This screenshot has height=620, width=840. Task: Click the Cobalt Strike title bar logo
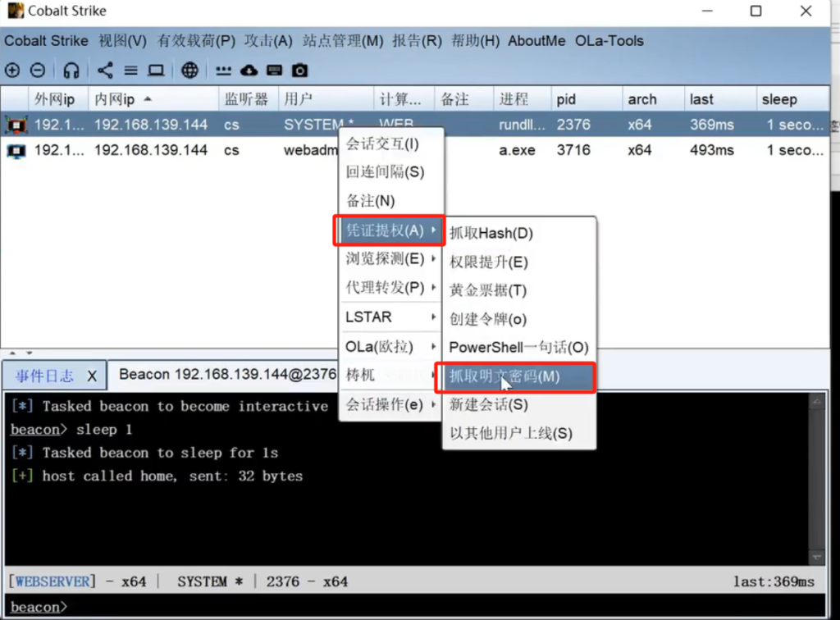[15, 11]
